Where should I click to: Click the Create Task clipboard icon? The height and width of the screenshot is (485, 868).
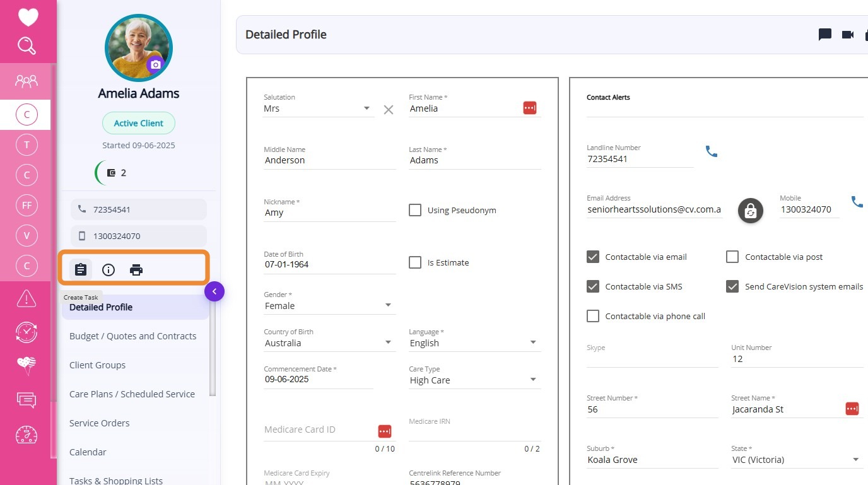81,270
